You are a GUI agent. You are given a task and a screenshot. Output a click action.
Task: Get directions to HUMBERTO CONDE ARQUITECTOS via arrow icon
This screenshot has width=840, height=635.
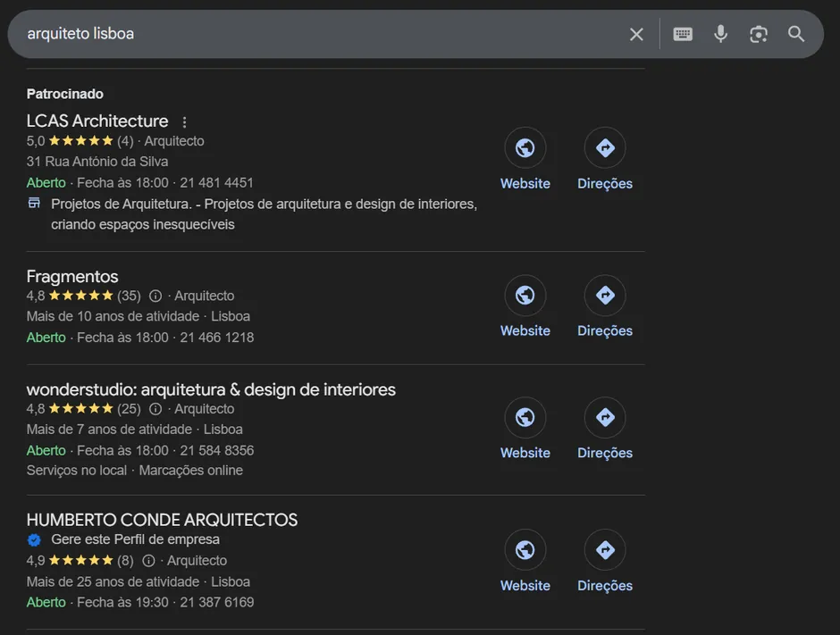605,550
